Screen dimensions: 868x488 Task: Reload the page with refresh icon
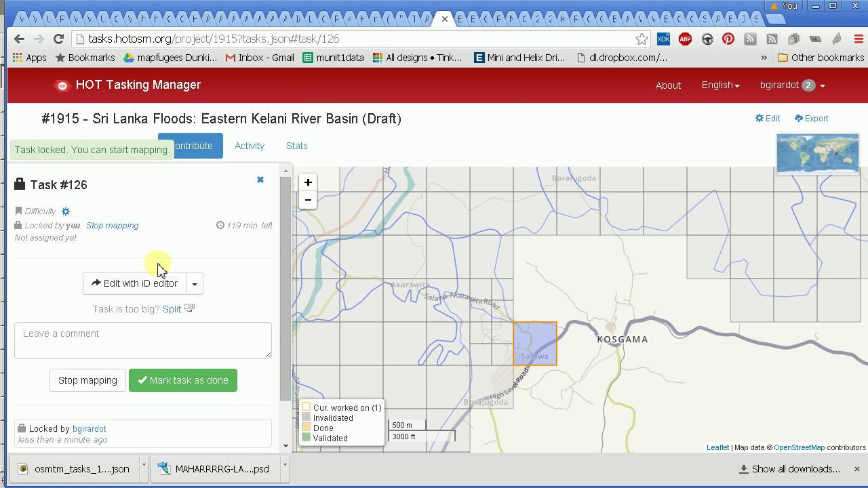[x=58, y=39]
